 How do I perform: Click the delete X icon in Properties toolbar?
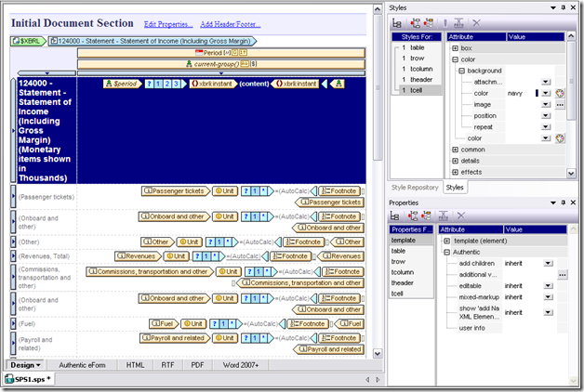pos(461,216)
